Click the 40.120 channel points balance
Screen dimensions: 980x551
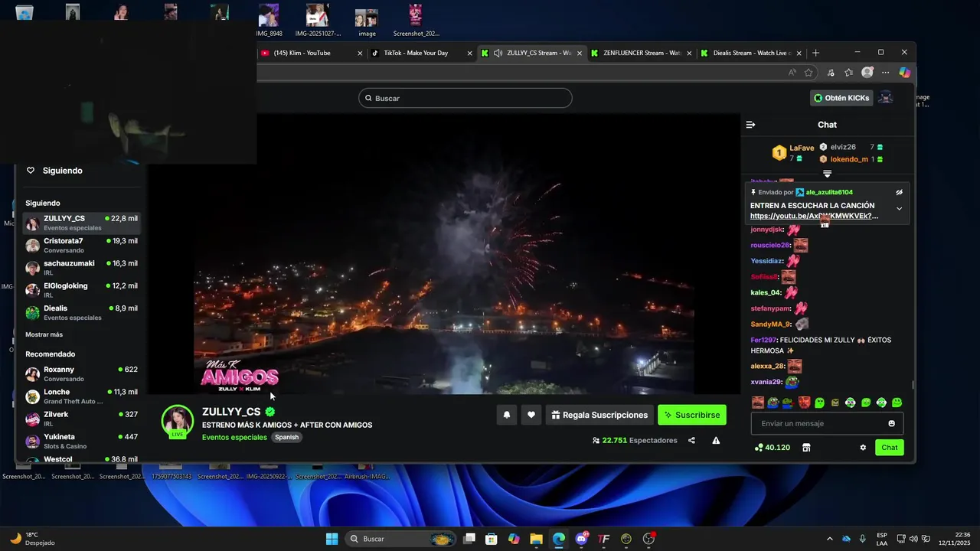(772, 448)
